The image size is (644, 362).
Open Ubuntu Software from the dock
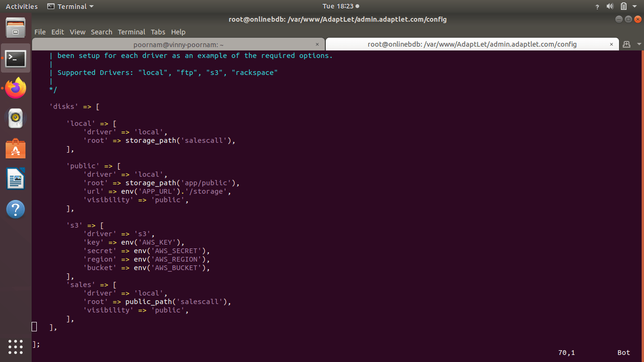click(16, 149)
